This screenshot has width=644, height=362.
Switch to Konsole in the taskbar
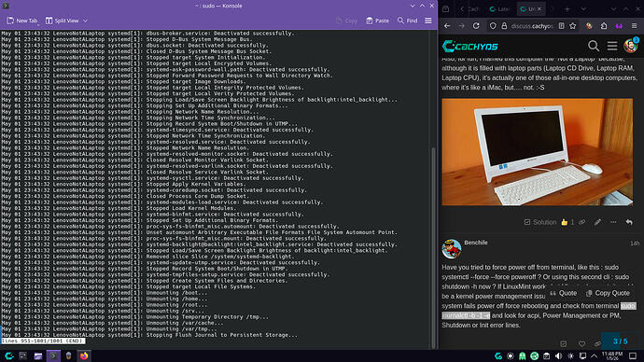click(x=53, y=355)
